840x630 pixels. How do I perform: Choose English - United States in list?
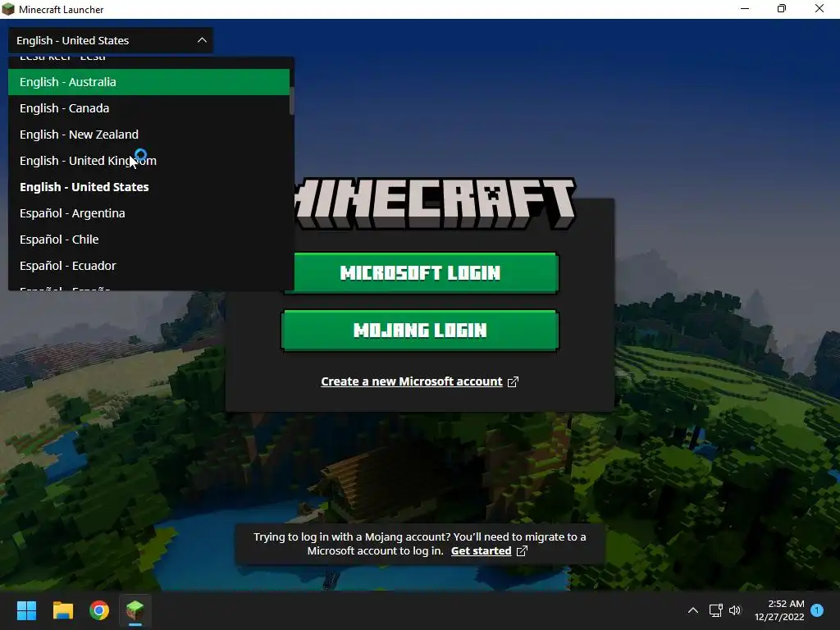[x=149, y=187]
